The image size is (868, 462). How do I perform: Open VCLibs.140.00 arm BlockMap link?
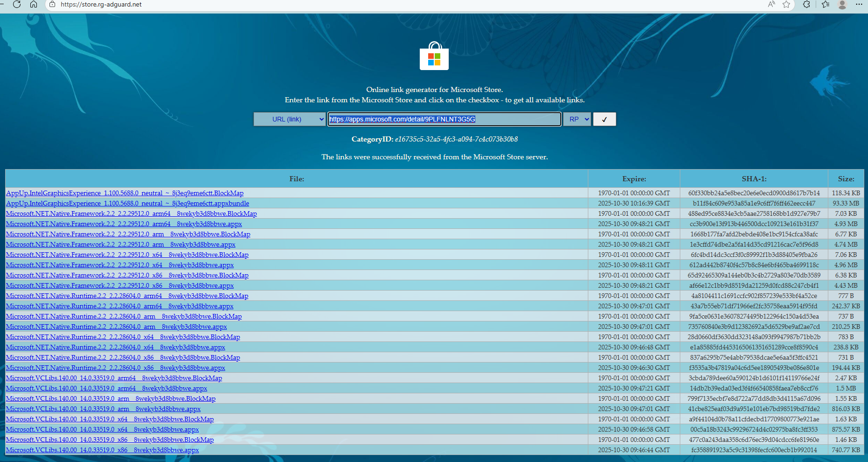[x=111, y=398]
